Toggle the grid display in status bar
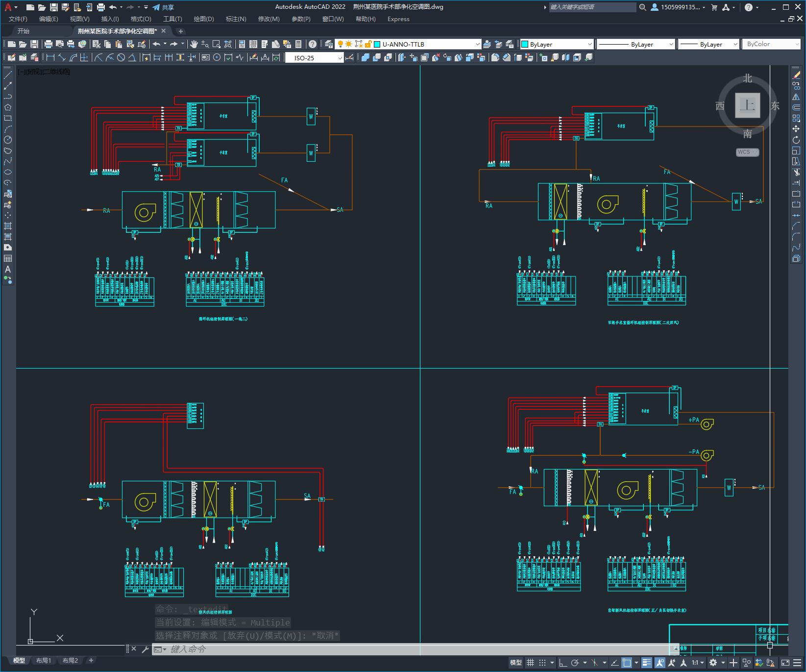Viewport: 806px width, 672px height. pos(530,663)
